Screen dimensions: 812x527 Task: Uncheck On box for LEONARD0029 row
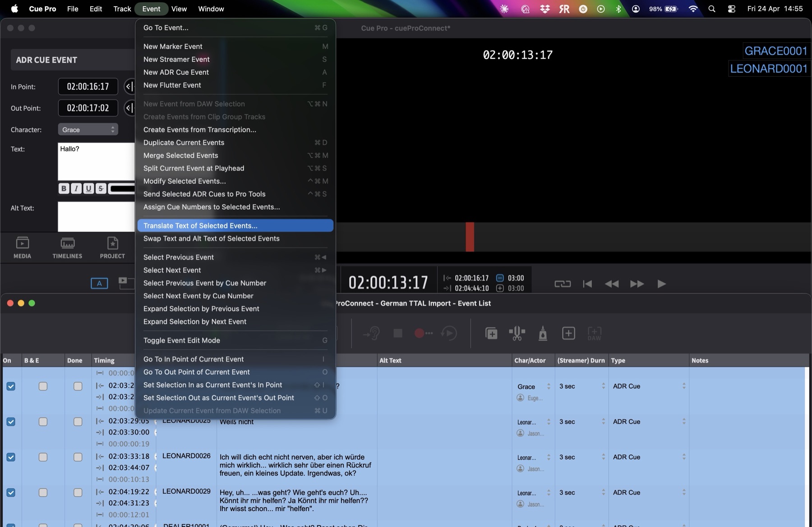11,492
